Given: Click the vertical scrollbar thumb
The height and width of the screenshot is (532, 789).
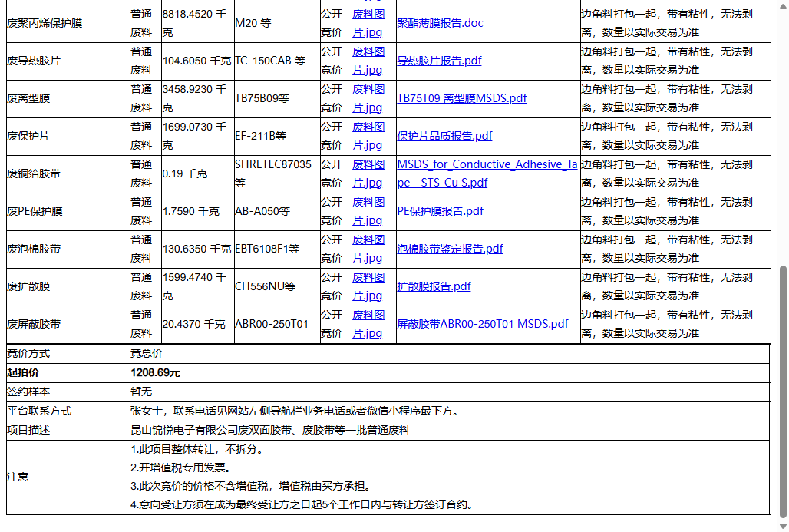Looking at the screenshot, I should point(782,392).
